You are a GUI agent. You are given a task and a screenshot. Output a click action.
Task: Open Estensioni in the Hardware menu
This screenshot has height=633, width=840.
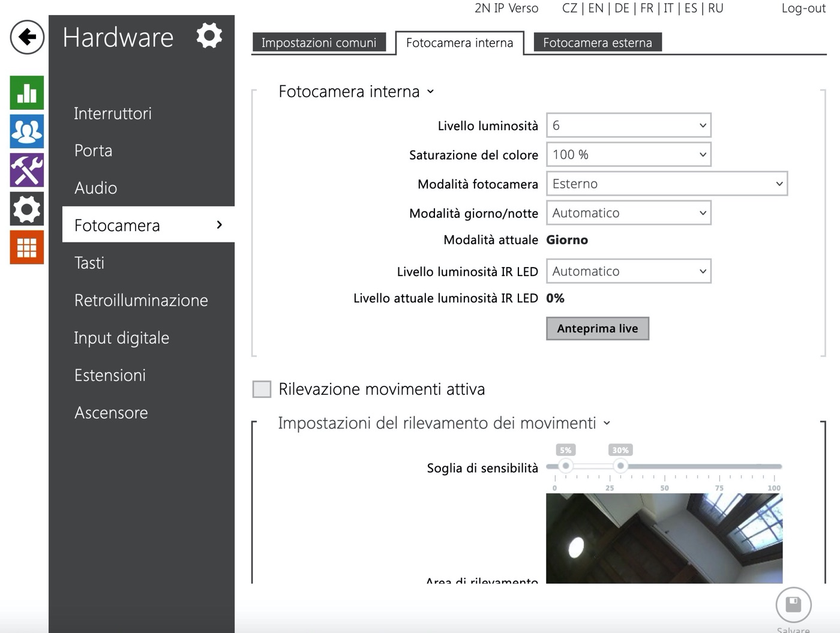point(110,375)
